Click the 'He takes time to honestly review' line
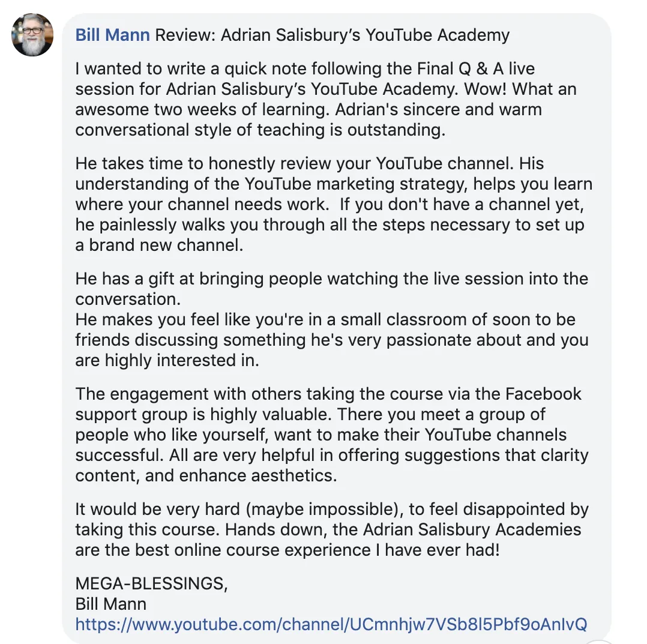Viewport: 647px width, 644px height. 310,163
